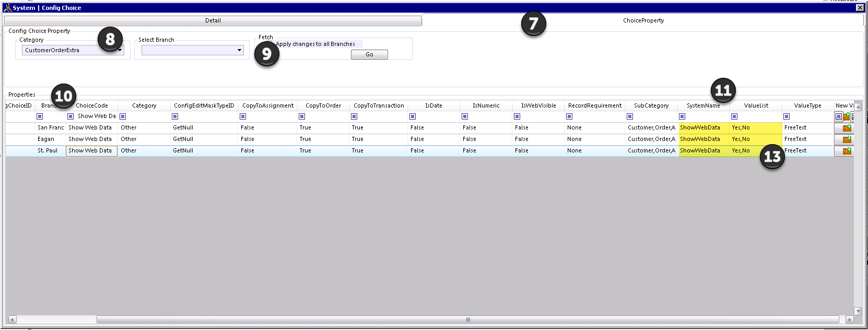This screenshot has height=330, width=868.
Task: Click the ChoiceCode filter field with Show Web Da
Action: 97,116
